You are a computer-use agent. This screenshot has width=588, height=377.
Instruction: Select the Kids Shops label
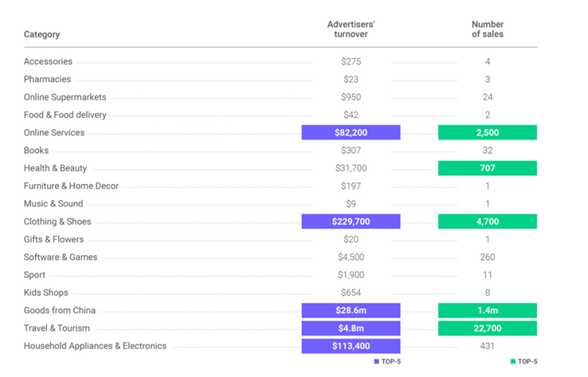[45, 293]
